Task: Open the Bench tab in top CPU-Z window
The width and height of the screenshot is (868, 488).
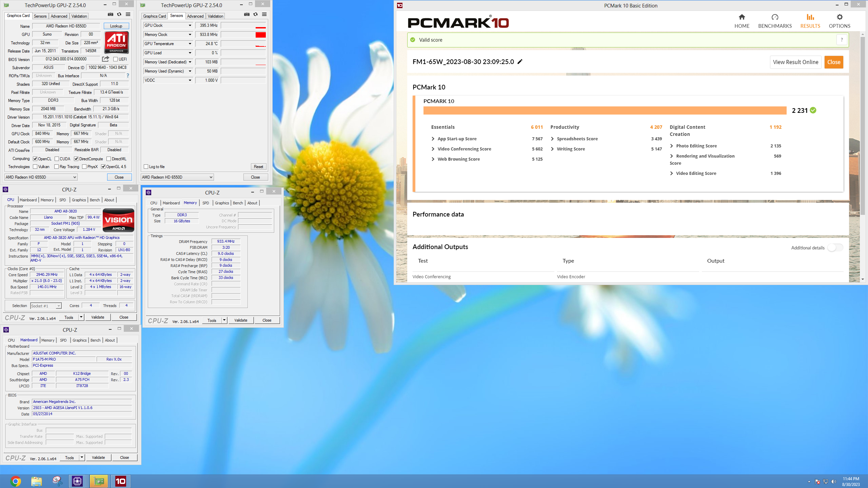Action: pyautogui.click(x=95, y=200)
